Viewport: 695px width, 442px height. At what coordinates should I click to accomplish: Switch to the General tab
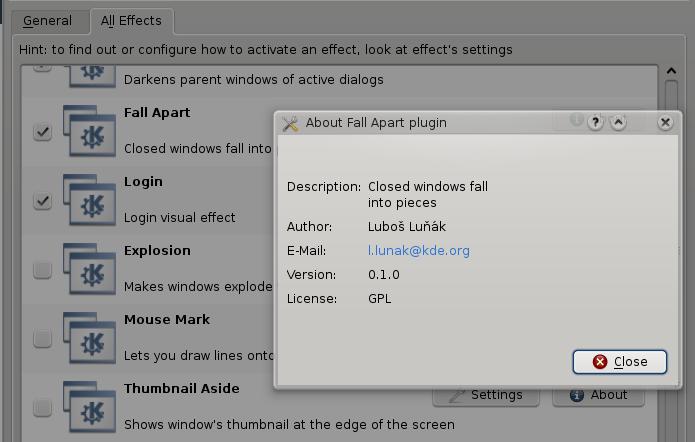tap(47, 21)
